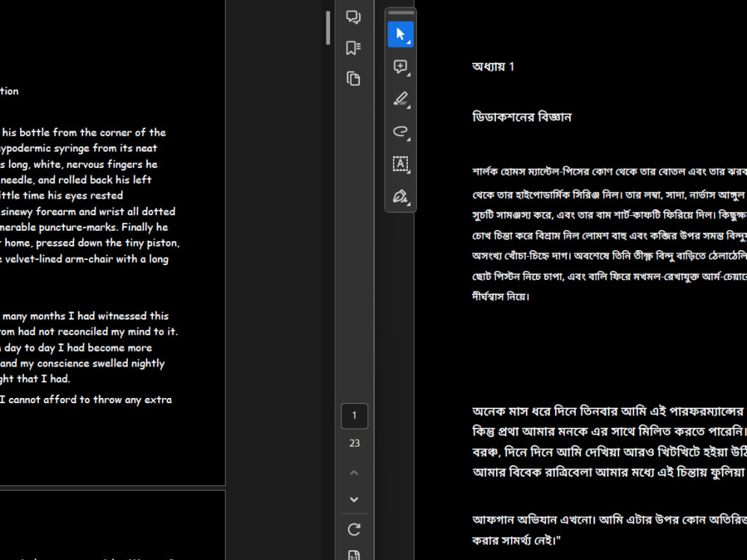Click the line "velvet-lined arm-chair with a long"
This screenshot has width=747, height=560.
(85, 259)
